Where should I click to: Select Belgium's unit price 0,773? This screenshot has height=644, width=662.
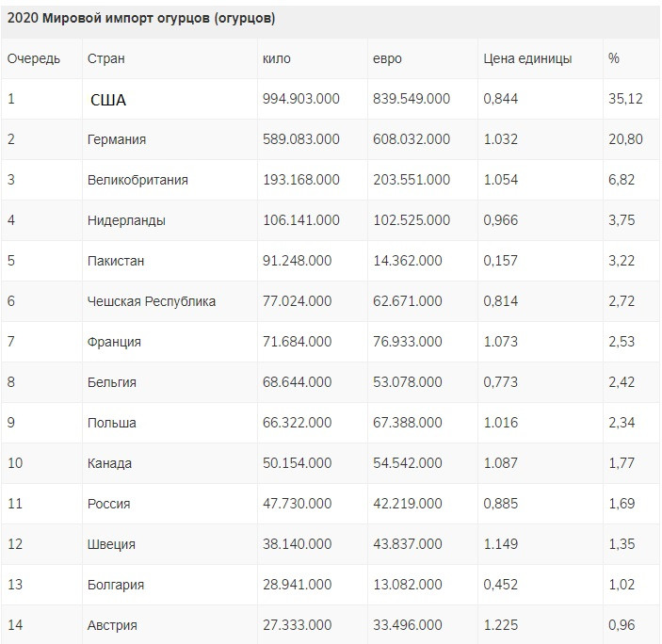500,382
